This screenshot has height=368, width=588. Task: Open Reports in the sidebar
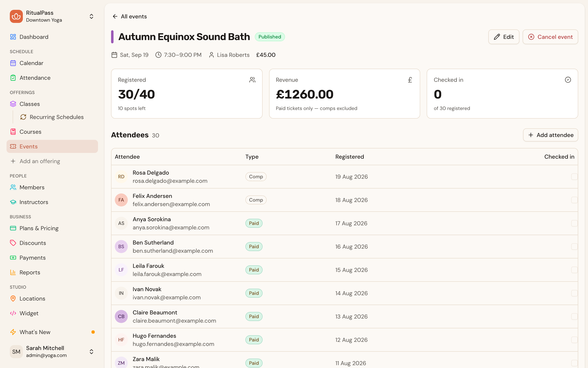(x=52, y=272)
